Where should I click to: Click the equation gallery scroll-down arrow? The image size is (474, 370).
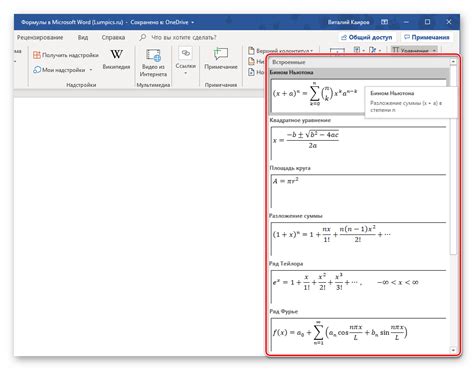coord(453,350)
